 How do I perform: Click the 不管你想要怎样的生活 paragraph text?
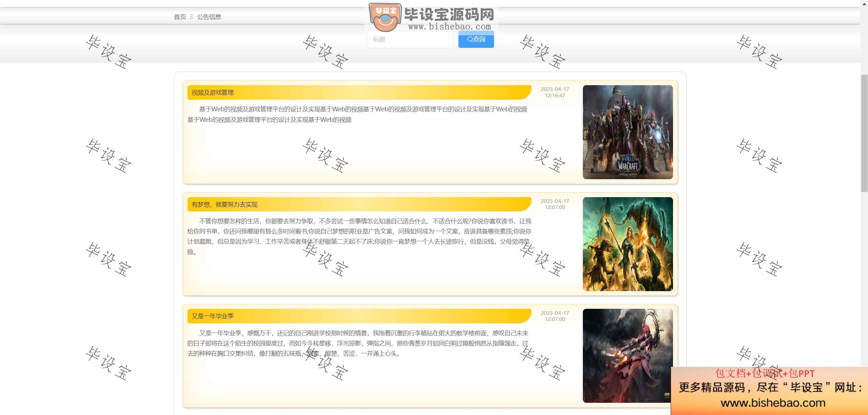pyautogui.click(x=359, y=237)
